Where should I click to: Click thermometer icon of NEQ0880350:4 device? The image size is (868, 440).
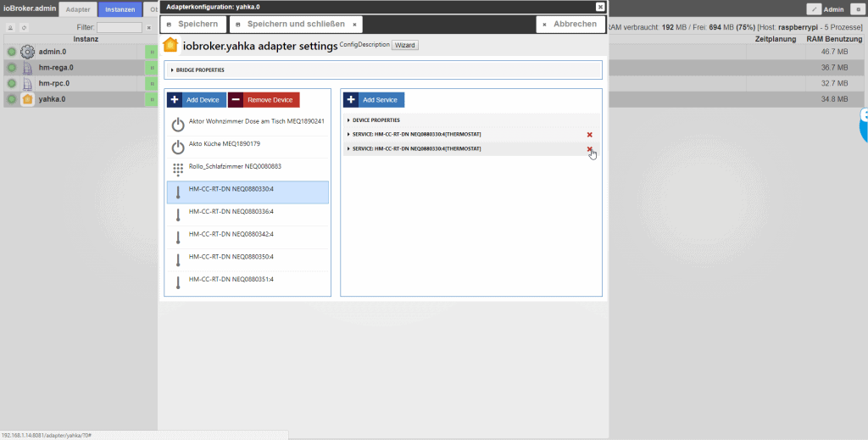tap(178, 260)
